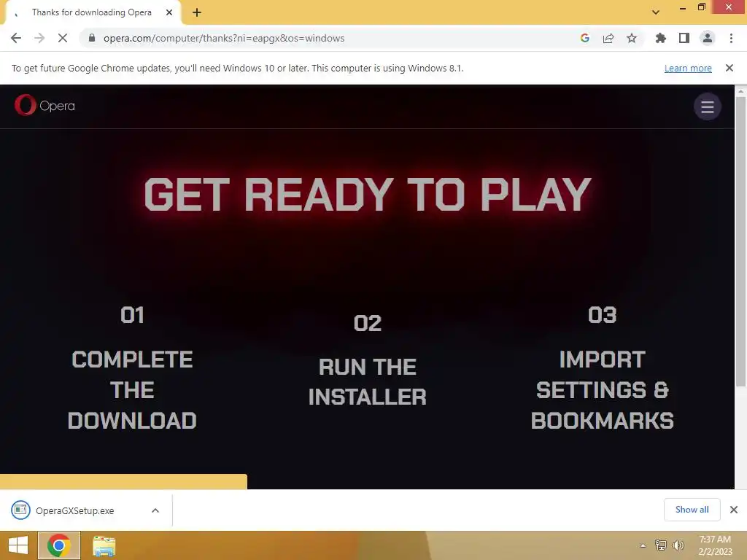View site information via lock icon

point(92,38)
